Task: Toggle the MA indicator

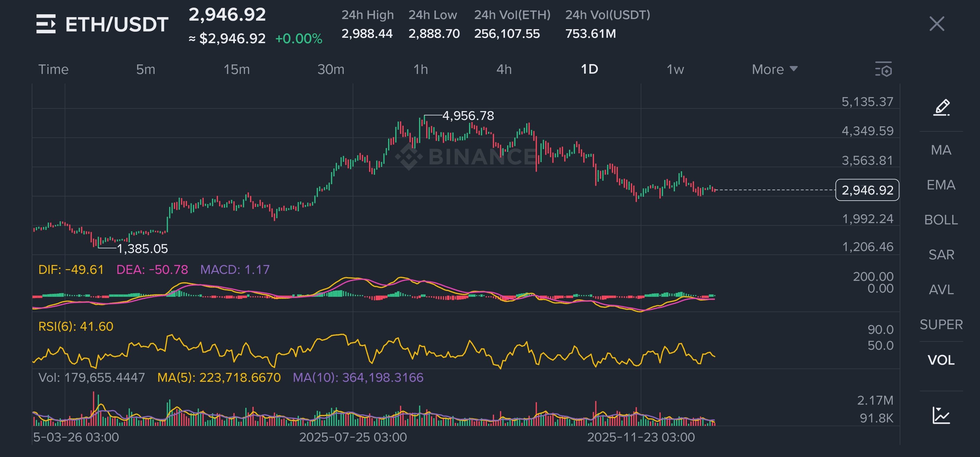Action: pyautogui.click(x=941, y=150)
